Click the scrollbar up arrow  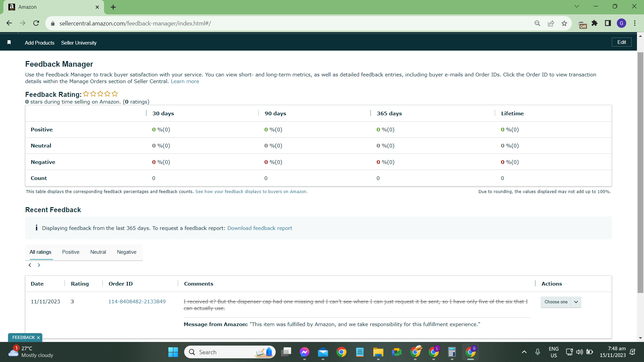coord(640,36)
